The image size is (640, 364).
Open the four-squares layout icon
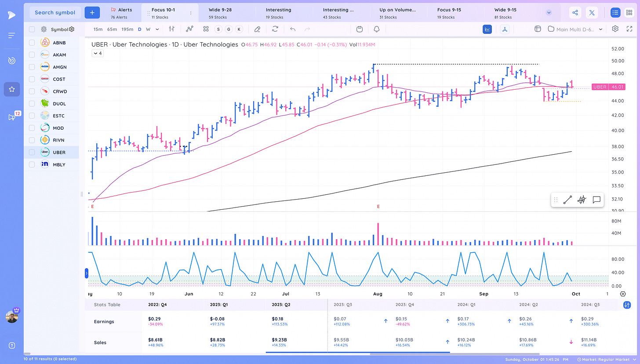point(206,29)
